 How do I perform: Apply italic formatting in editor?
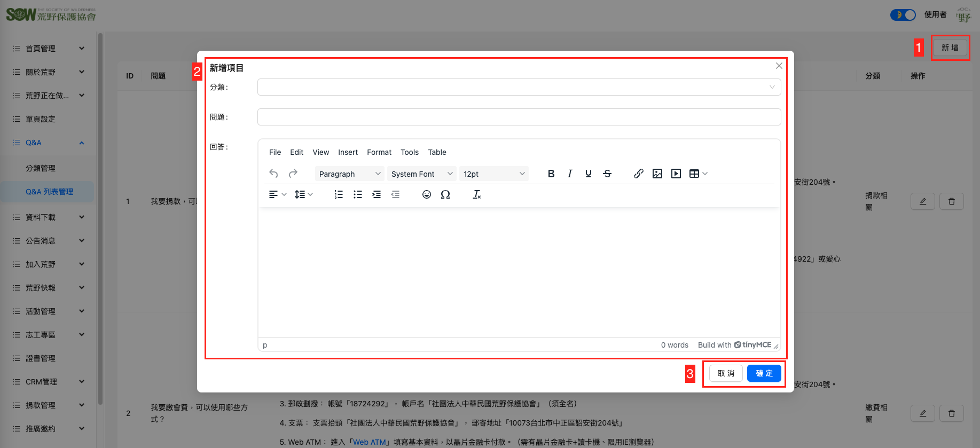pyautogui.click(x=570, y=174)
